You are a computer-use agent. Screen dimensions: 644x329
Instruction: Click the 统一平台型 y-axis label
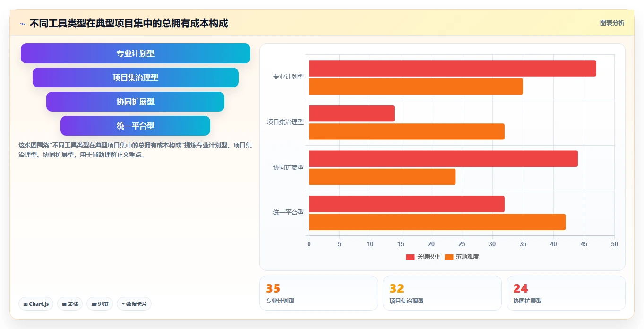tap(288, 213)
